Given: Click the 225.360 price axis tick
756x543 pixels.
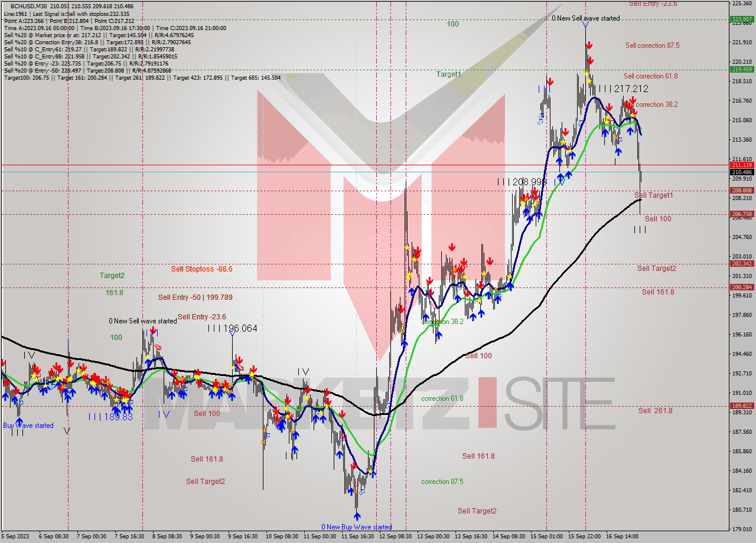Looking at the screenshot, I should coord(742,4).
